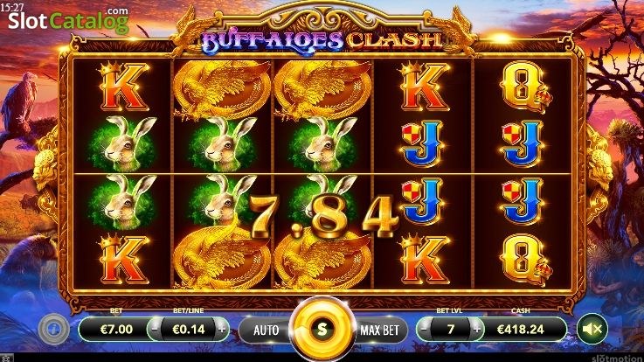Select the Q symbol in top-right reel
This screenshot has width=644, height=362.
(525, 87)
